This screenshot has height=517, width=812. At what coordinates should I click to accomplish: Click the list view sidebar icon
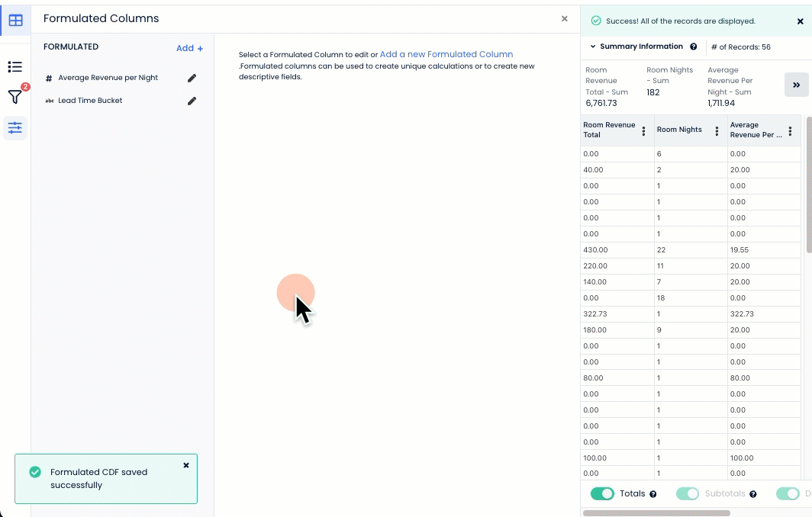click(15, 67)
